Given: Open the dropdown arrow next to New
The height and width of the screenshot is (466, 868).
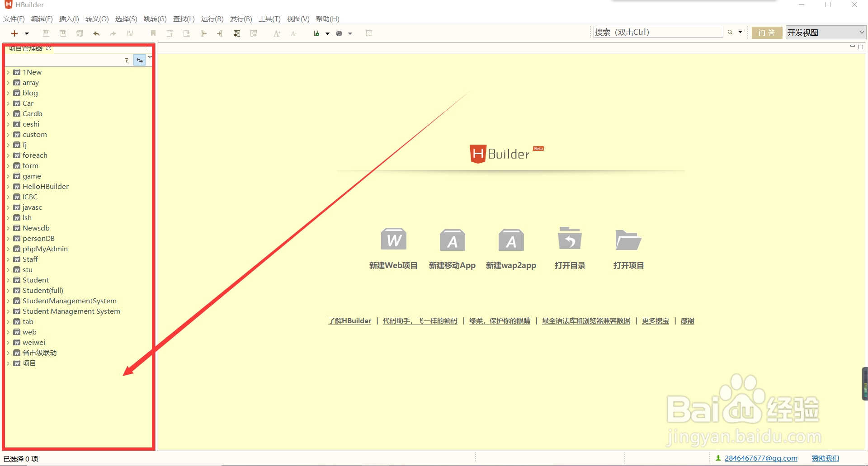Looking at the screenshot, I should pyautogui.click(x=27, y=33).
